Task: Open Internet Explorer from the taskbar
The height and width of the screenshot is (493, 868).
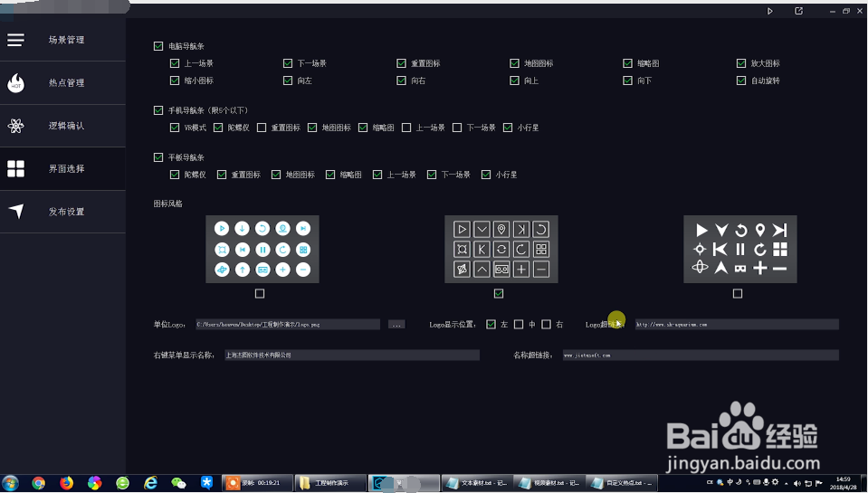Action: click(150, 483)
